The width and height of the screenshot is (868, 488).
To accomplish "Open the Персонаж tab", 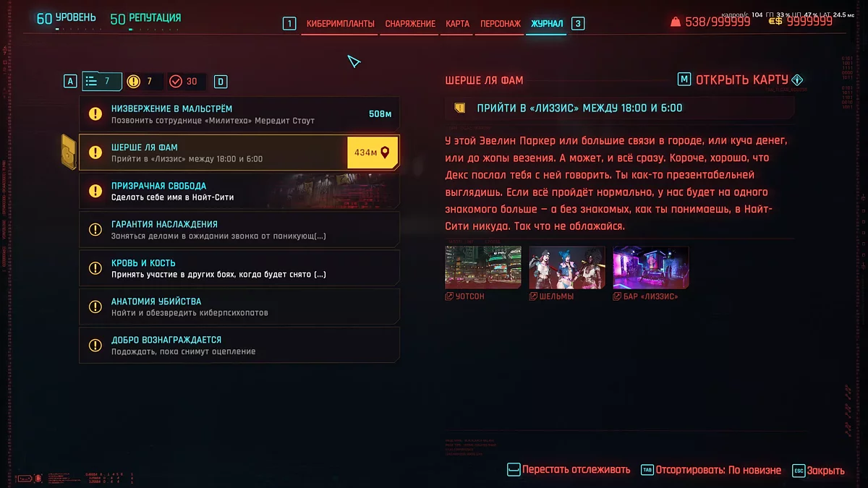I will [x=499, y=23].
